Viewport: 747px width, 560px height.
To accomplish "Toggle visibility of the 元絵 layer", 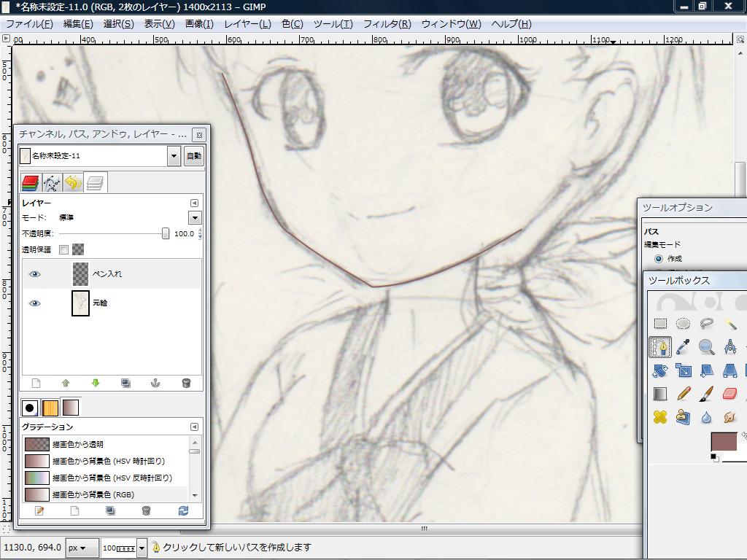I will click(34, 303).
